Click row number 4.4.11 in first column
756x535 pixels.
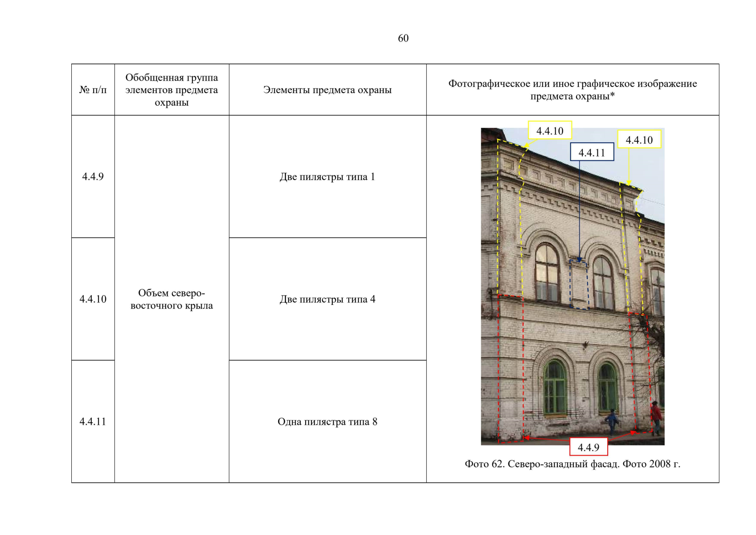tap(93, 421)
